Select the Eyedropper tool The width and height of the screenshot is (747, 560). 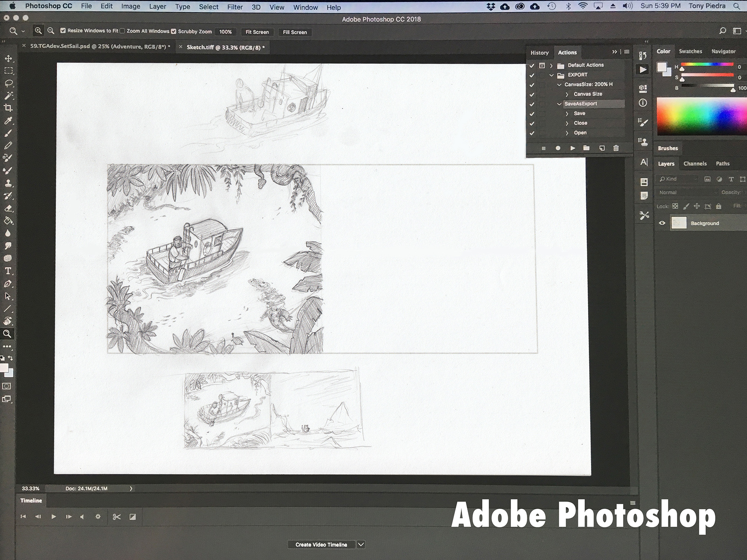(8, 121)
